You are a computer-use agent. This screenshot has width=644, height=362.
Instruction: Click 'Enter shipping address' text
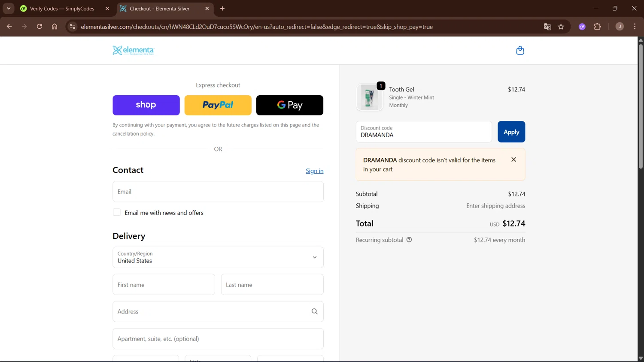[x=495, y=205]
